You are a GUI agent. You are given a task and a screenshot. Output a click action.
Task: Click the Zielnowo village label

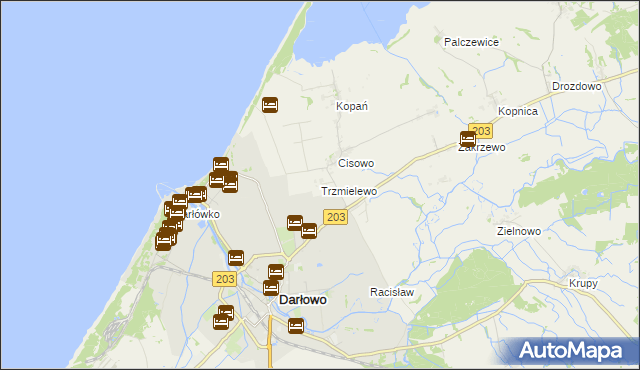pos(519,231)
